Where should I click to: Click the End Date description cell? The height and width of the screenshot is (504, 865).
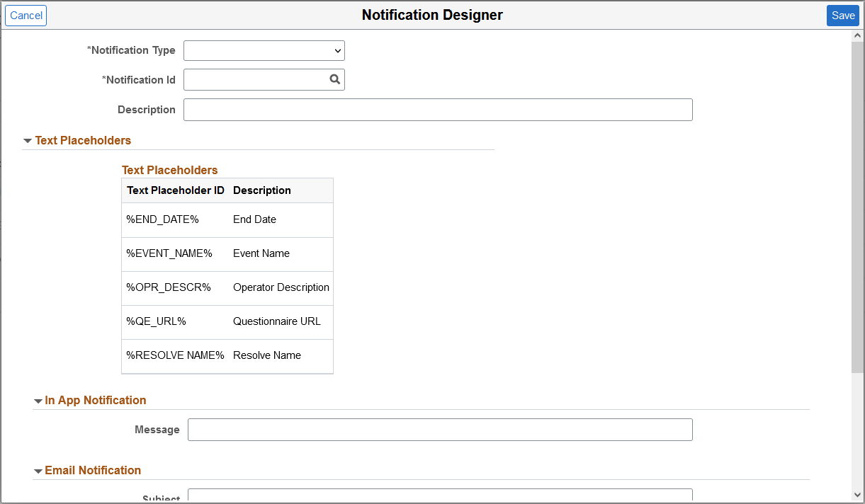(x=254, y=219)
